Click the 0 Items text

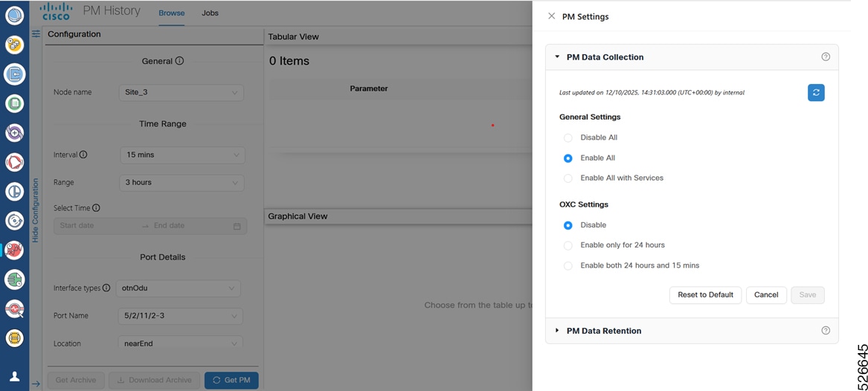[289, 61]
